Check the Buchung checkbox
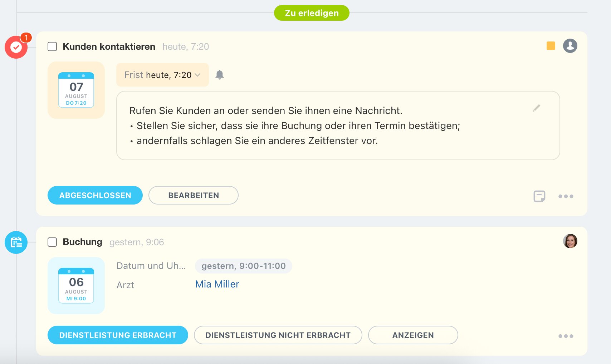Image resolution: width=611 pixels, height=364 pixels. [52, 242]
